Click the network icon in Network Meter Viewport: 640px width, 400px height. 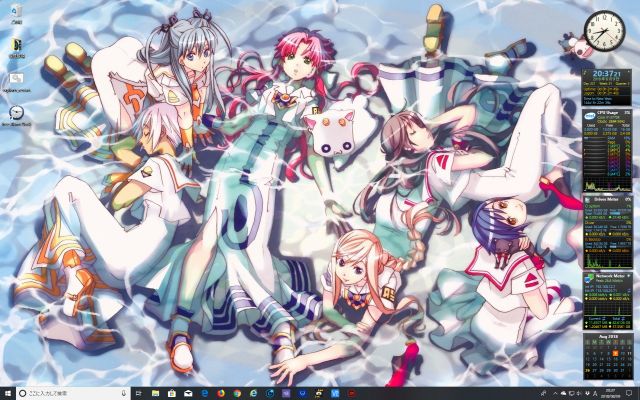click(x=589, y=278)
